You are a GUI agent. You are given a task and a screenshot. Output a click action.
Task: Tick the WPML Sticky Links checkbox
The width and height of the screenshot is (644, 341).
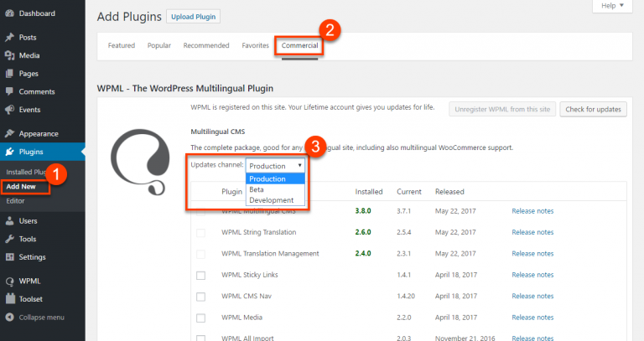point(201,275)
